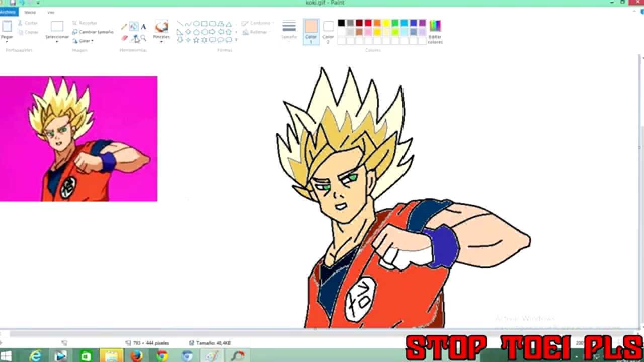Pick the black palette swatch

(341, 23)
